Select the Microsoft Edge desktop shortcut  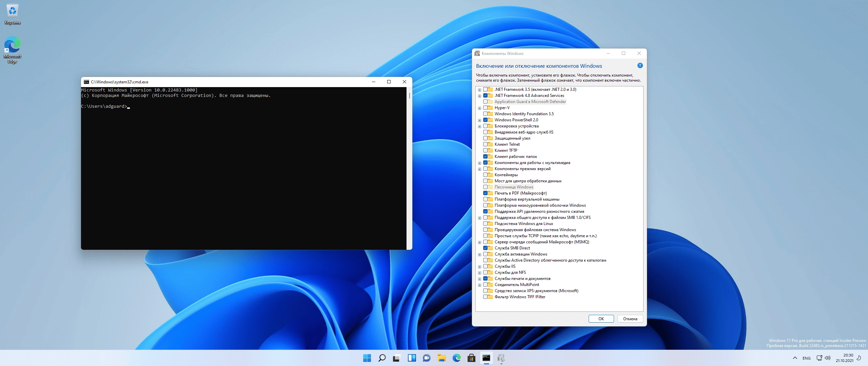[x=13, y=50]
